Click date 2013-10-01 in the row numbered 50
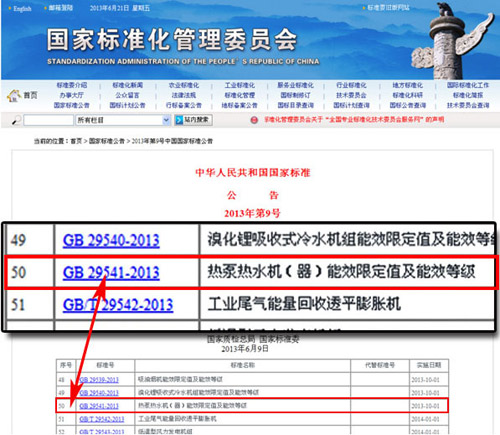This screenshot has height=435, width=500. 425,406
